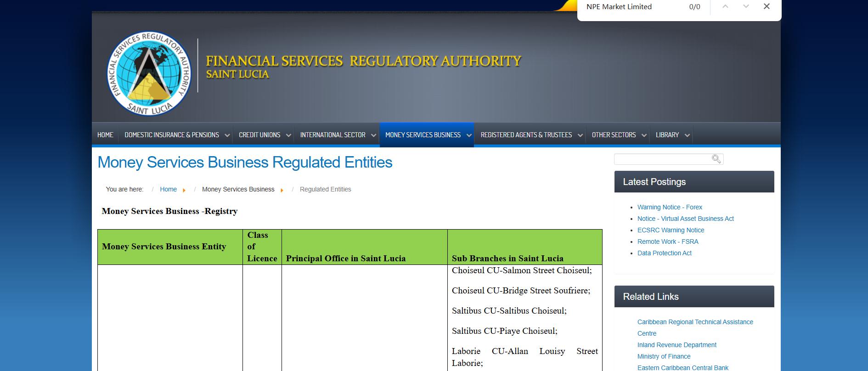The height and width of the screenshot is (371, 868).
Task: Open the International Sector menu
Action: (x=333, y=135)
